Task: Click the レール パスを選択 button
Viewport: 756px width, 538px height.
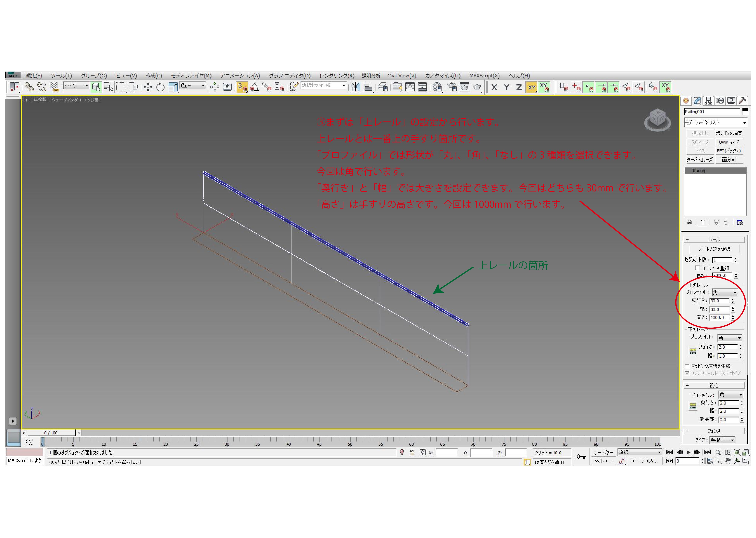Action: click(714, 249)
